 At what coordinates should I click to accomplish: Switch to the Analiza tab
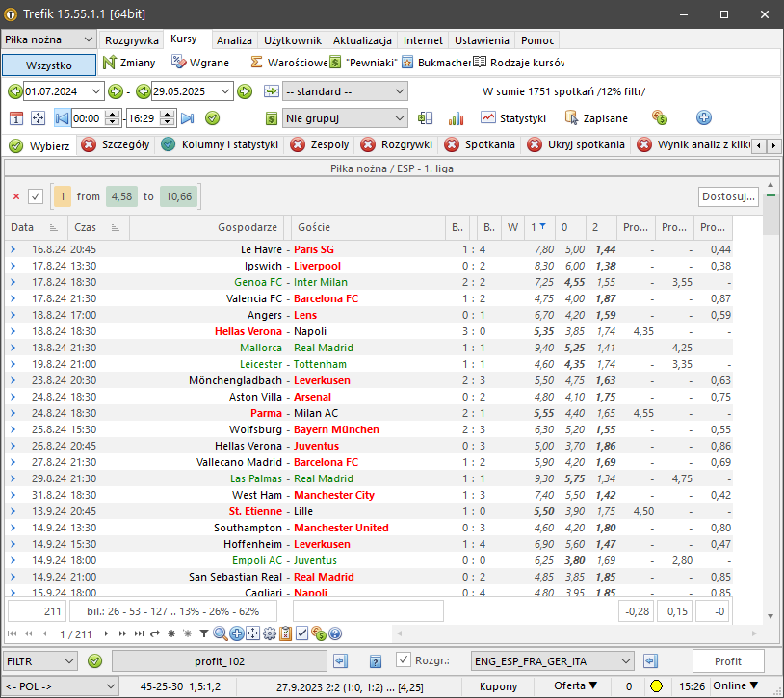234,40
